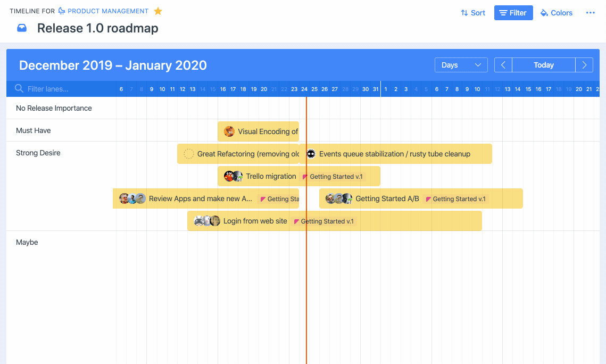Click the flag icon on Getting Started A/B card
606x364 pixels.
(428, 198)
